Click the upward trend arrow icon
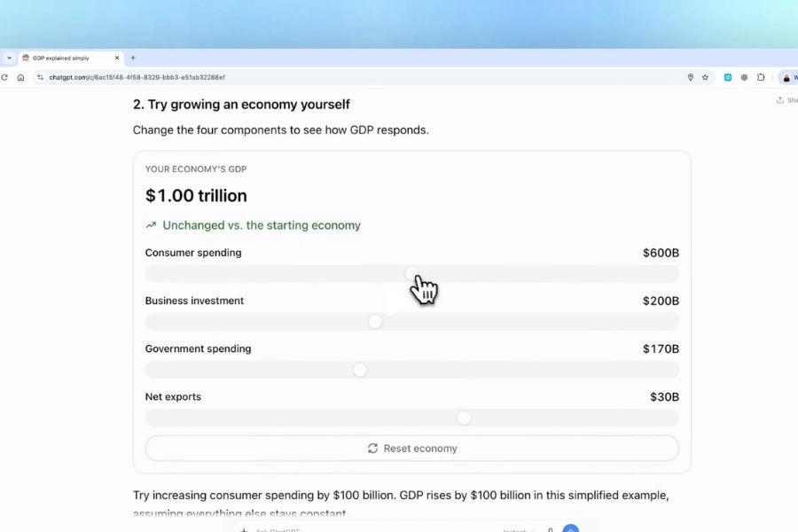Screen dimensions: 798x532 [x=151, y=225]
